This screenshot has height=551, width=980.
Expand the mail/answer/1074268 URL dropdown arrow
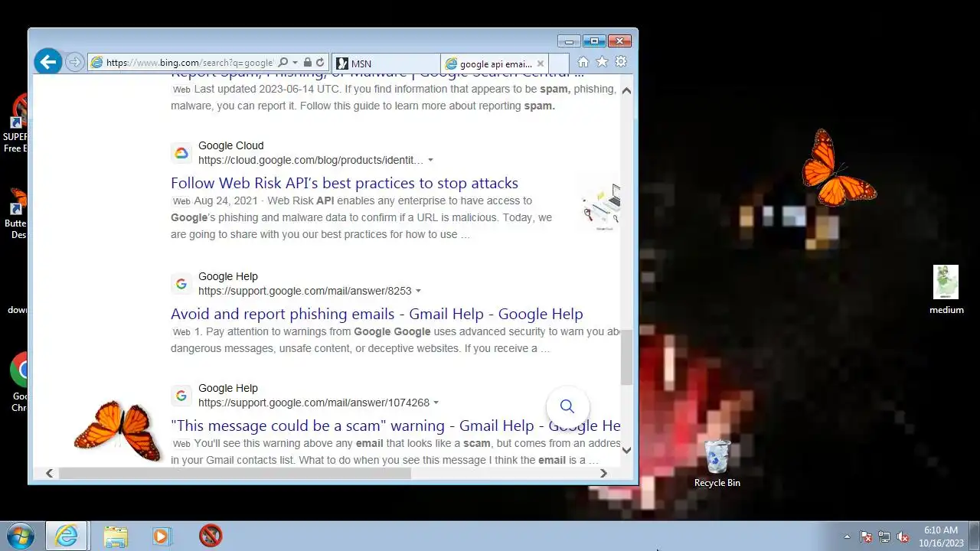click(436, 403)
